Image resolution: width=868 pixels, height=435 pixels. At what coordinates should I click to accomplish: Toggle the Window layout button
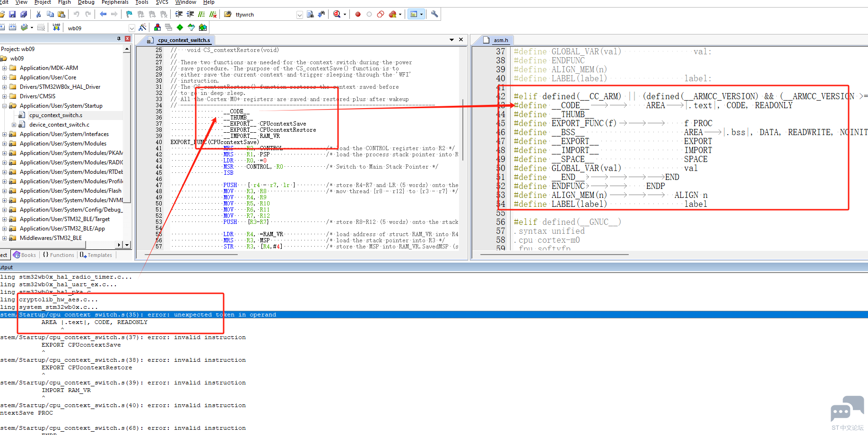tap(414, 14)
